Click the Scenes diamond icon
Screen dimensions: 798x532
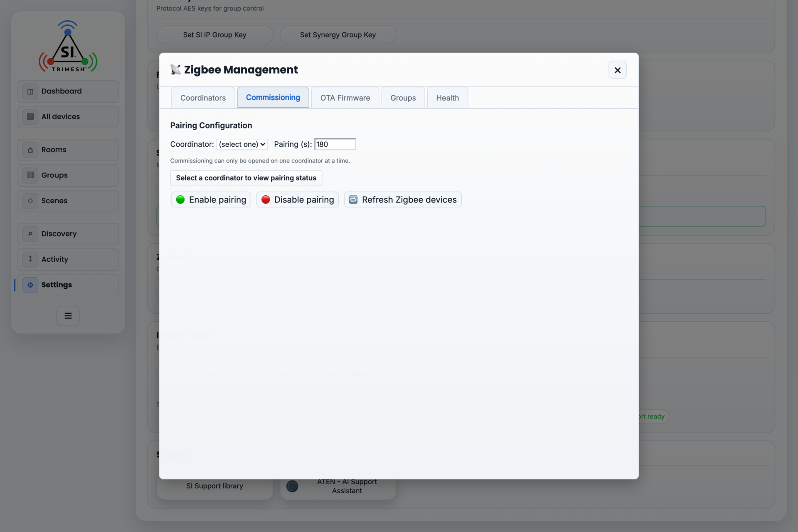point(30,201)
